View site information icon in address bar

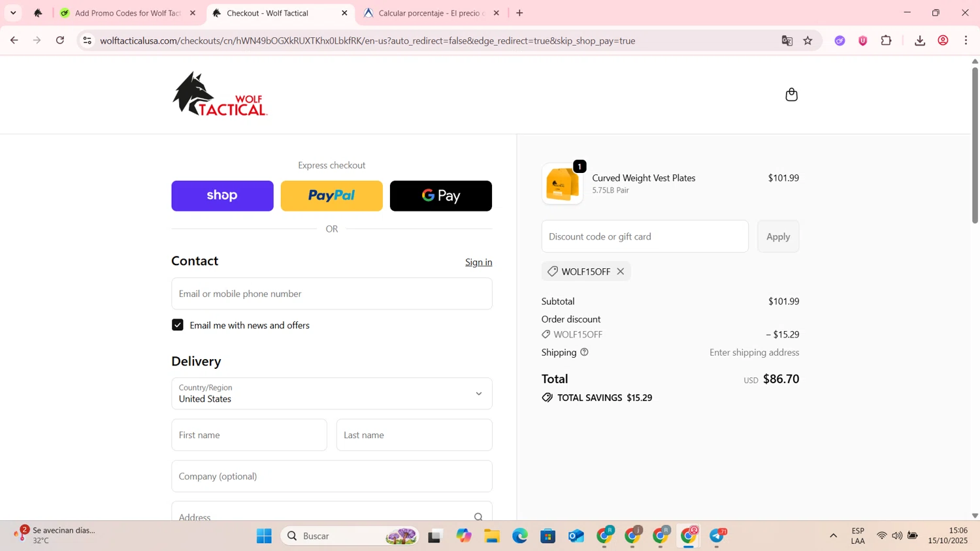[x=87, y=40]
